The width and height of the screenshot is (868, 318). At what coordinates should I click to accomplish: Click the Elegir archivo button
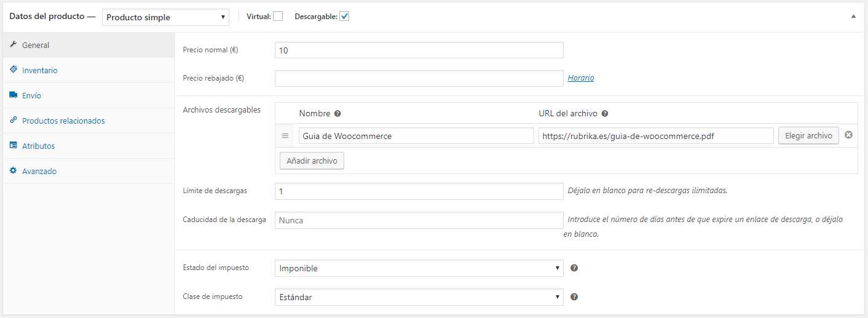coord(808,135)
